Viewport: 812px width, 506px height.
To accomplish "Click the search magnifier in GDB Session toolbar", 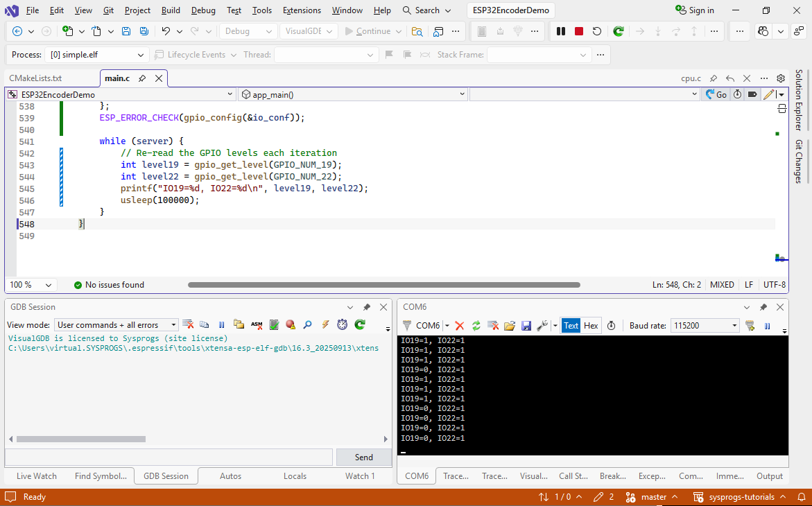I will [307, 324].
